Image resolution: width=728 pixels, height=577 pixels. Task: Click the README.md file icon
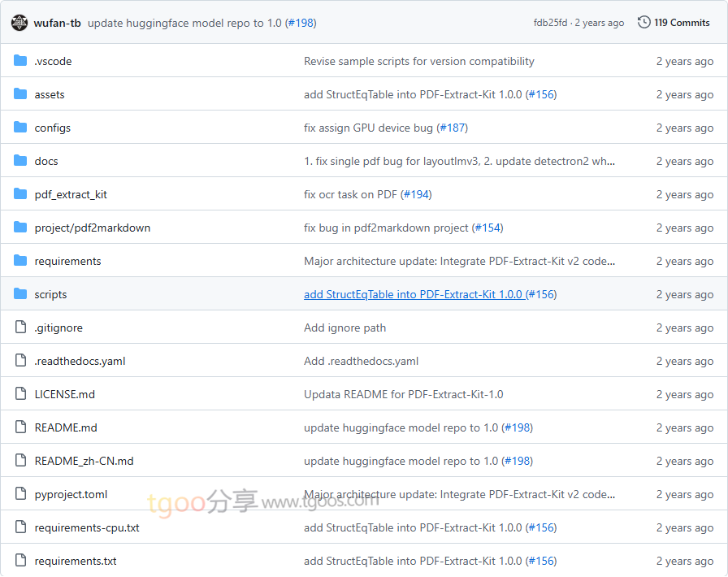20,427
